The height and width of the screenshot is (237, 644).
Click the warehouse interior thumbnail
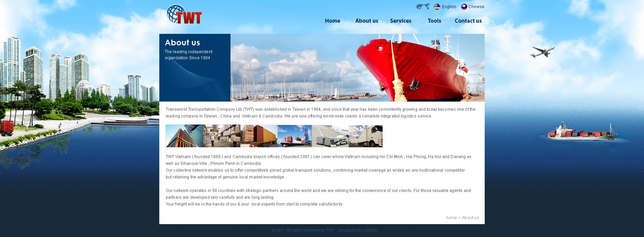coord(222,136)
